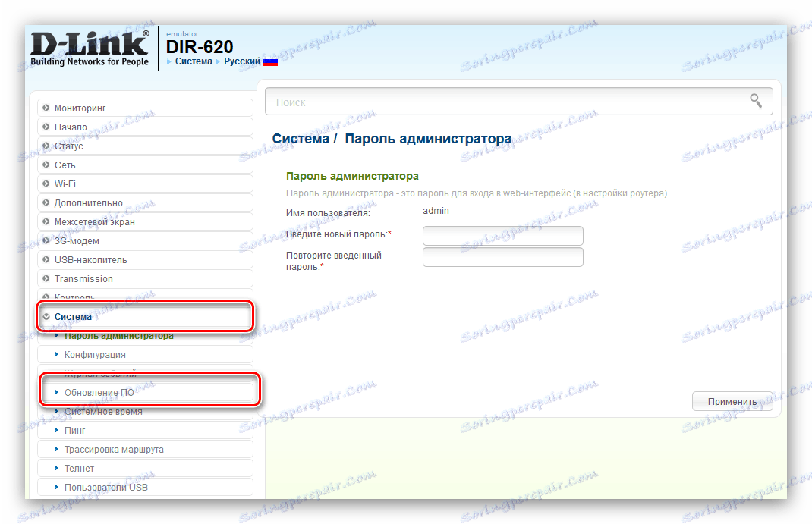Click the admin username value
The width and height of the screenshot is (812, 524).
click(436, 211)
